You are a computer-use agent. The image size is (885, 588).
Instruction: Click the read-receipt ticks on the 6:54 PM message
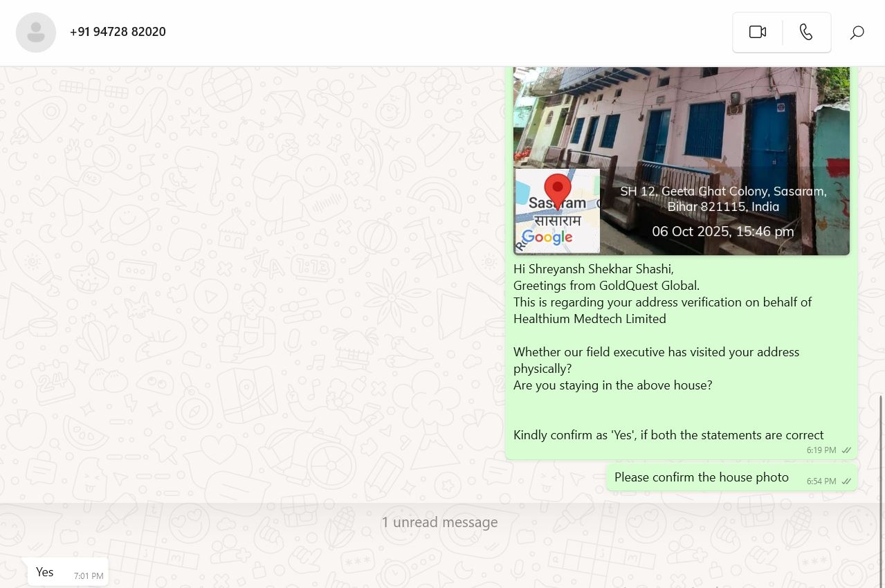[x=846, y=481]
